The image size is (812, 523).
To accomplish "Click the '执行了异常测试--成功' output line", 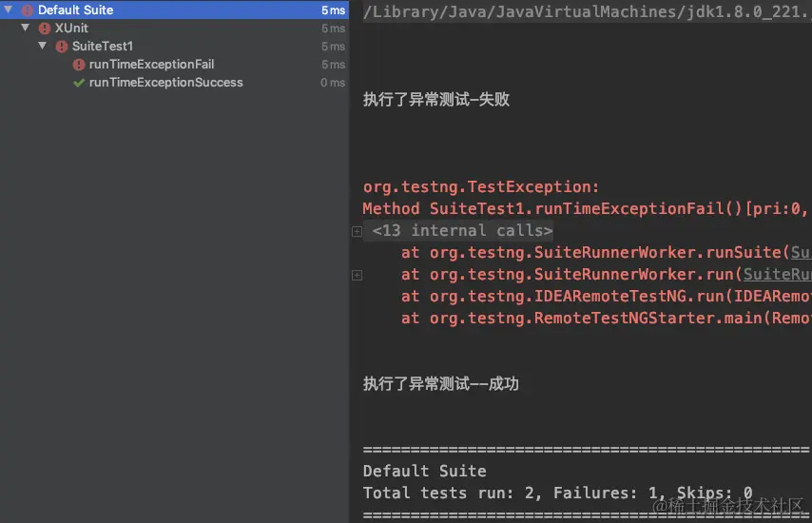I will [440, 383].
